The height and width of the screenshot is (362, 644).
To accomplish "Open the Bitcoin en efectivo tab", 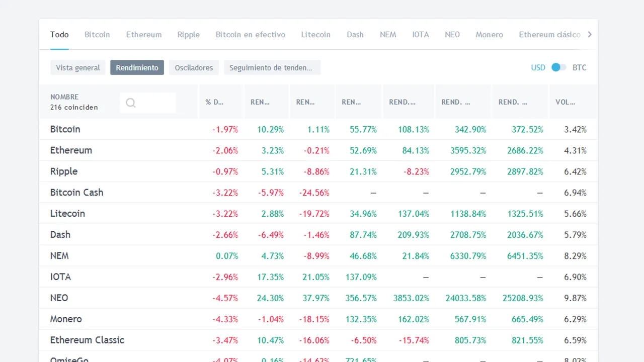I will click(251, 35).
